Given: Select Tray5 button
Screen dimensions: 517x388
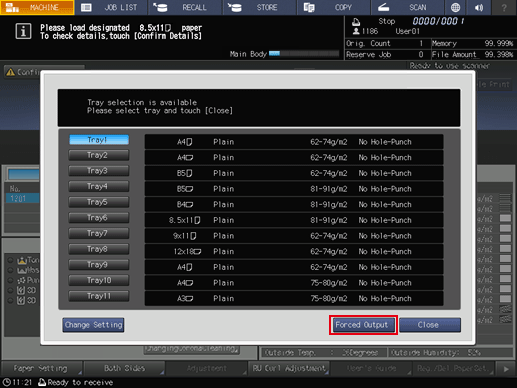Looking at the screenshot, I should coord(99,202).
